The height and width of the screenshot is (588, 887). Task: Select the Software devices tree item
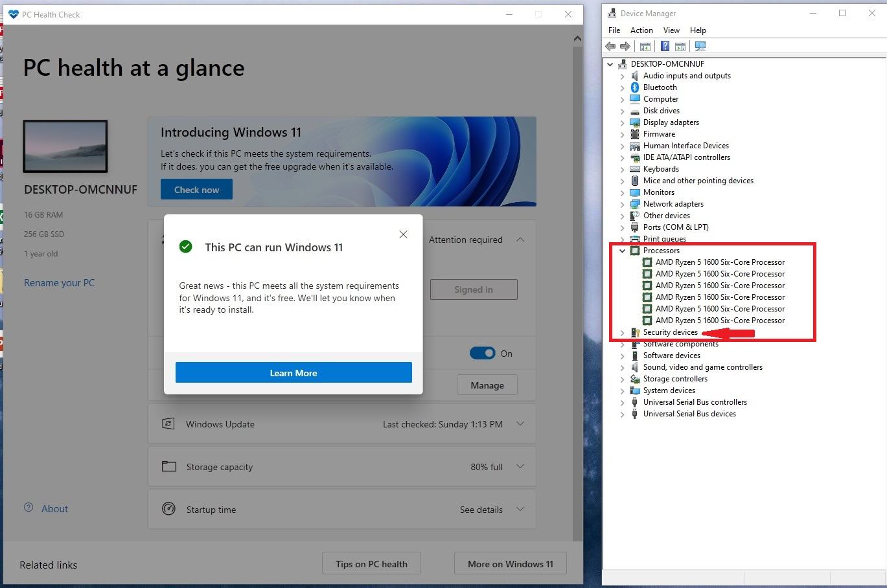pyautogui.click(x=671, y=356)
